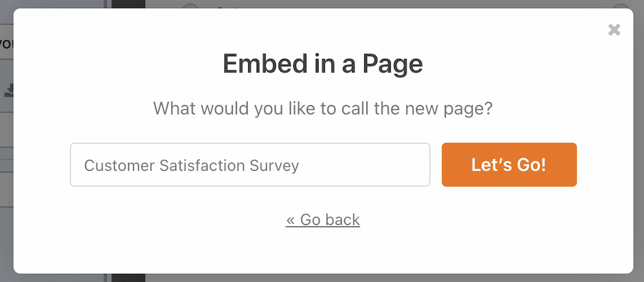
Task: Click the word 'back' in the underlined link
Action: (x=343, y=220)
